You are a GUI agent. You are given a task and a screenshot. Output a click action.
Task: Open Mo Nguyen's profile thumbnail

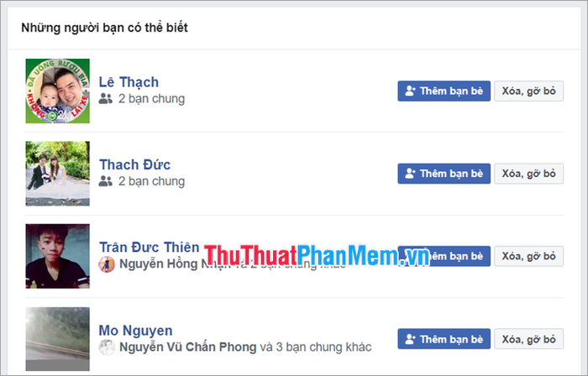point(57,339)
